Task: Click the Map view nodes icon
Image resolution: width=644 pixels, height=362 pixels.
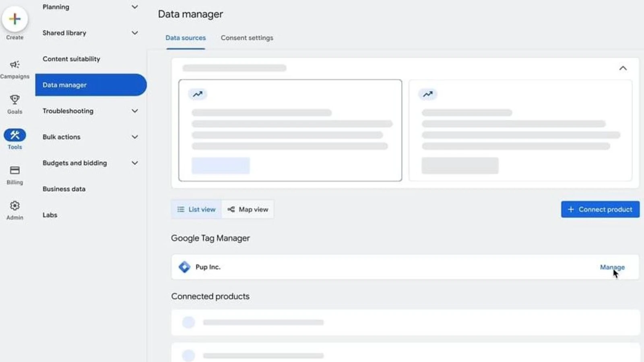Action: click(231, 210)
